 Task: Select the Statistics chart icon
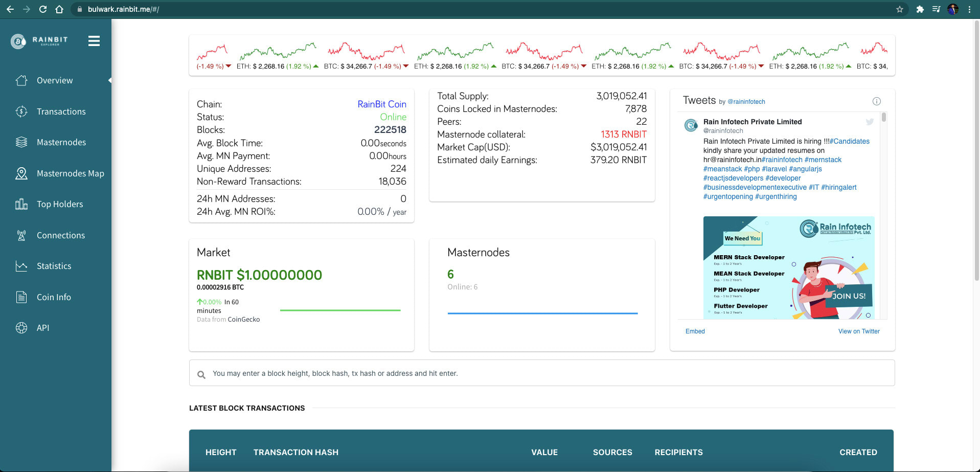pos(21,266)
